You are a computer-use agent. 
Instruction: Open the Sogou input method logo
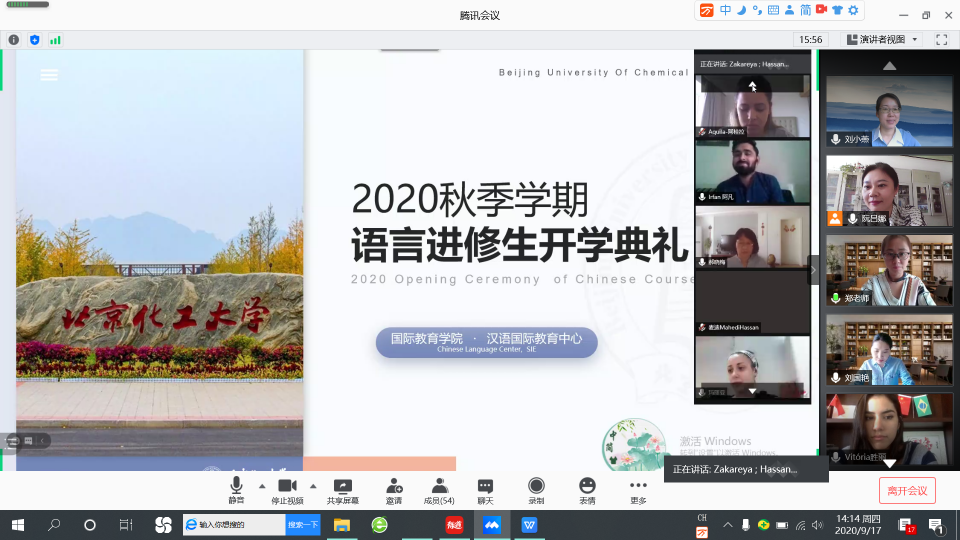[x=707, y=10]
